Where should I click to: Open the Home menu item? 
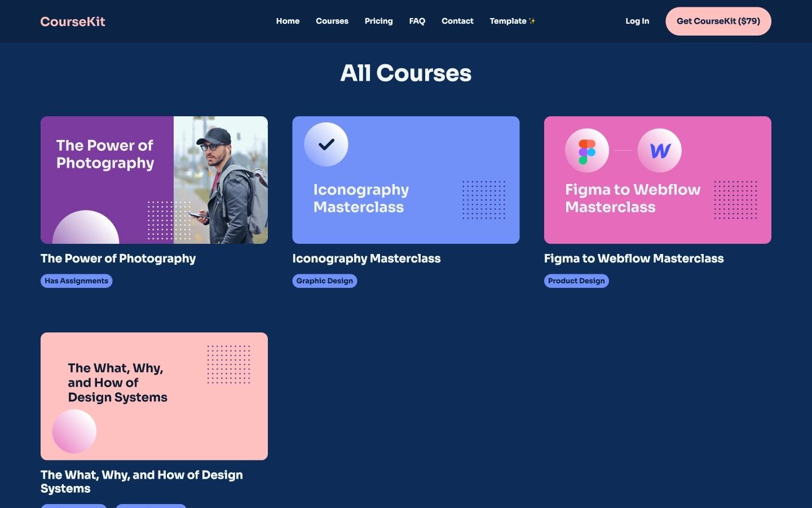click(x=288, y=21)
